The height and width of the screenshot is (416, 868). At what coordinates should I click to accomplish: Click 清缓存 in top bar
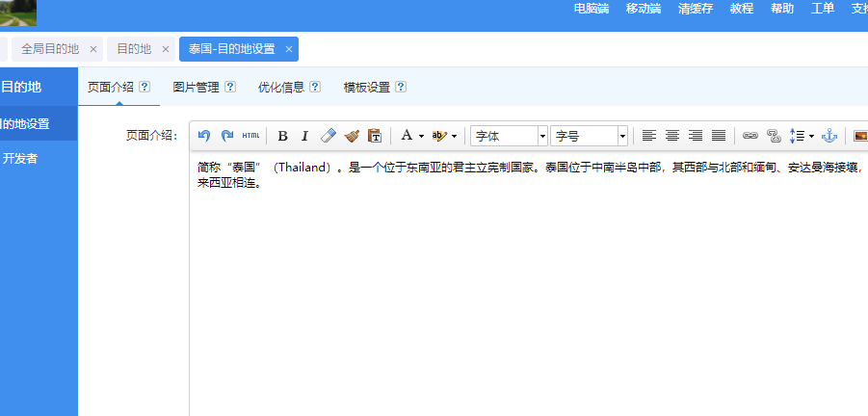pos(696,9)
